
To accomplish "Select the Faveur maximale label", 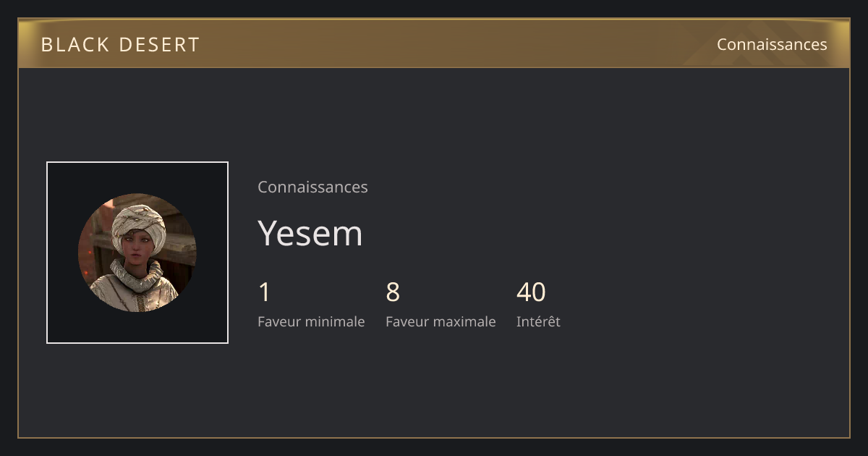I will [x=441, y=321].
